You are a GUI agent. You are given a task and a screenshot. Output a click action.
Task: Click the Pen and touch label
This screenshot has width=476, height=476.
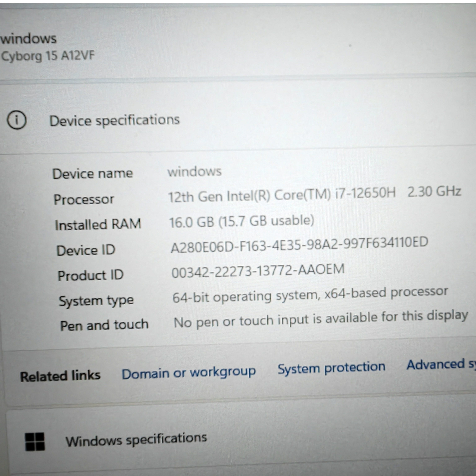[104, 325]
